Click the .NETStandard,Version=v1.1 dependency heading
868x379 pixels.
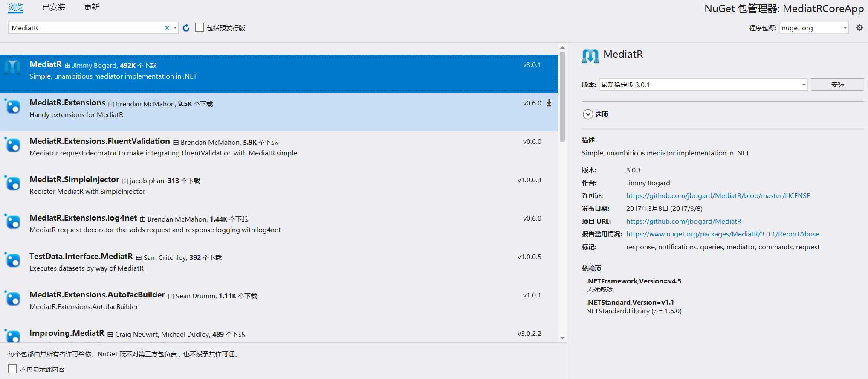630,303
